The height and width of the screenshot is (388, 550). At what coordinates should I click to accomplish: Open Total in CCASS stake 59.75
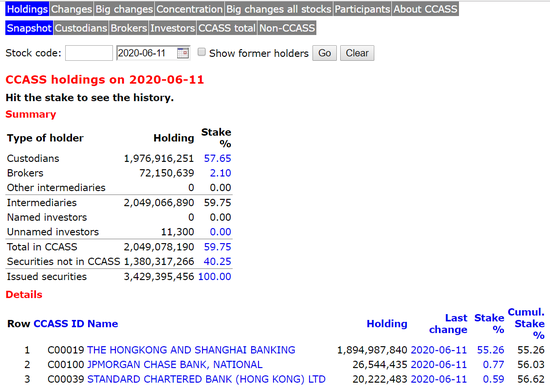pyautogui.click(x=217, y=247)
